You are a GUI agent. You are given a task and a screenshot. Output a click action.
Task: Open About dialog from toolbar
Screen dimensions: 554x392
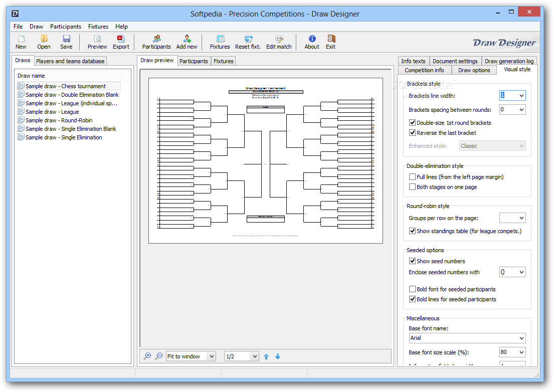tap(312, 42)
